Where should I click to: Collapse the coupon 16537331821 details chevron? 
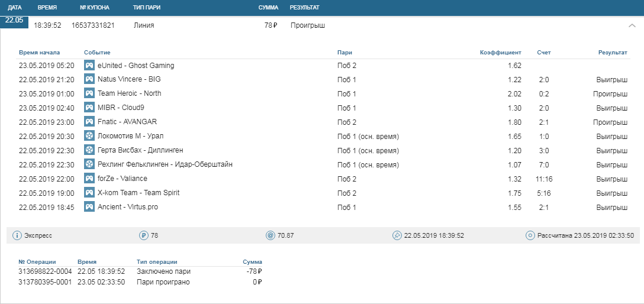(x=632, y=25)
